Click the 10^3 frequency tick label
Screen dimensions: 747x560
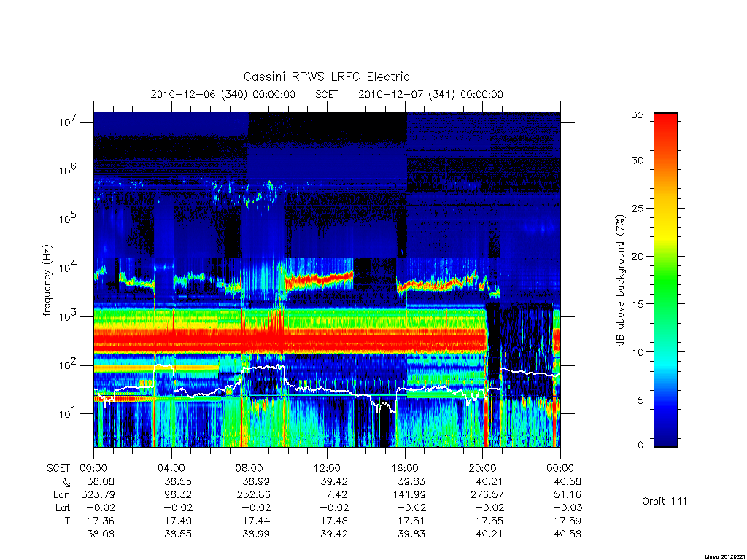[69, 316]
